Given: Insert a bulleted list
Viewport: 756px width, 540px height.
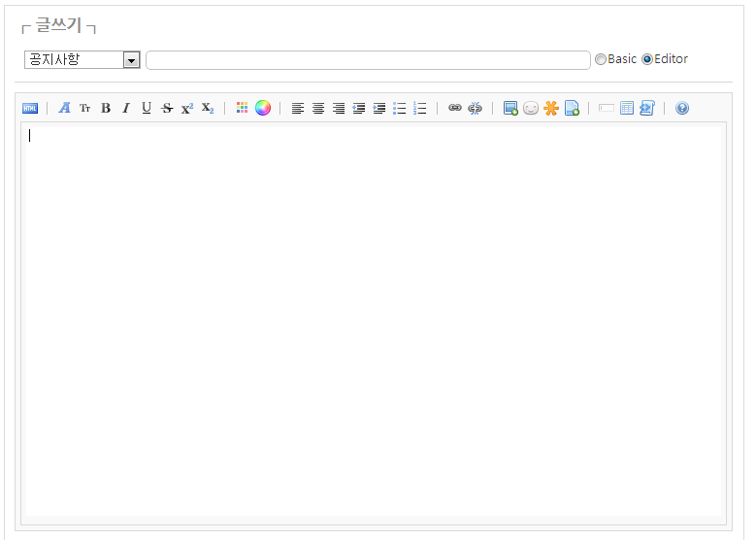Looking at the screenshot, I should point(400,109).
